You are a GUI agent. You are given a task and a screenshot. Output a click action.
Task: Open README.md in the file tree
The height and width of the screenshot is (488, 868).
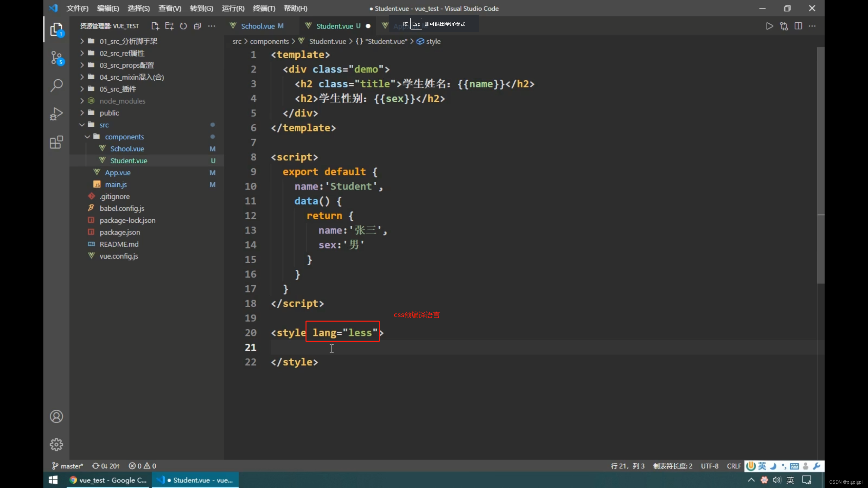click(146, 244)
